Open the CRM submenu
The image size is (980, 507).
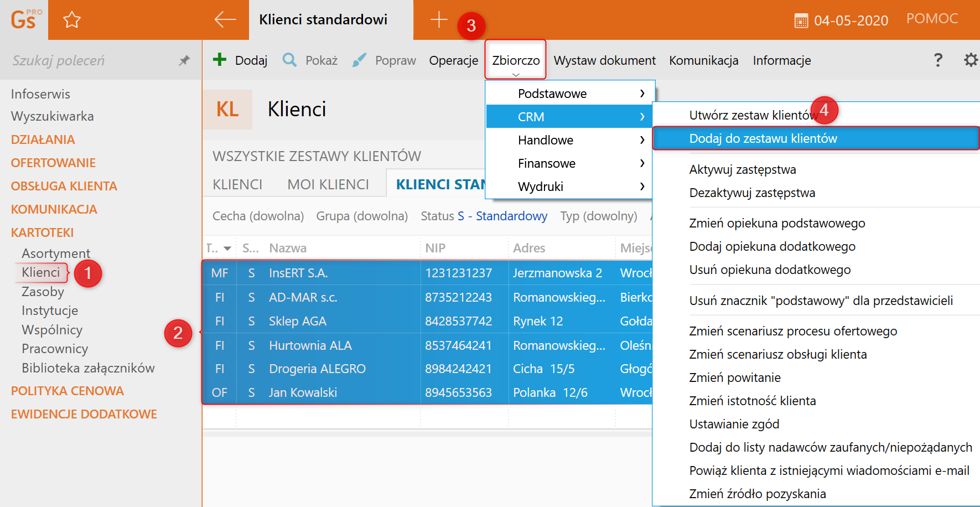[x=569, y=117]
